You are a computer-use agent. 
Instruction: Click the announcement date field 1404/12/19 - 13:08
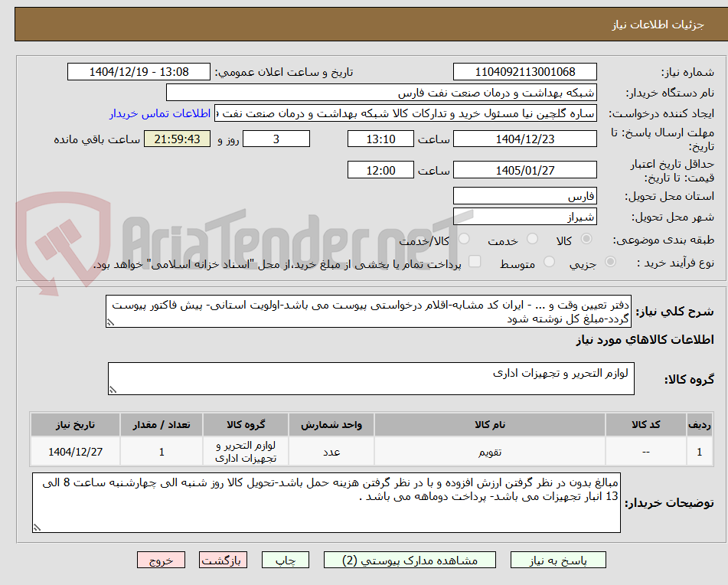pyautogui.click(x=139, y=72)
